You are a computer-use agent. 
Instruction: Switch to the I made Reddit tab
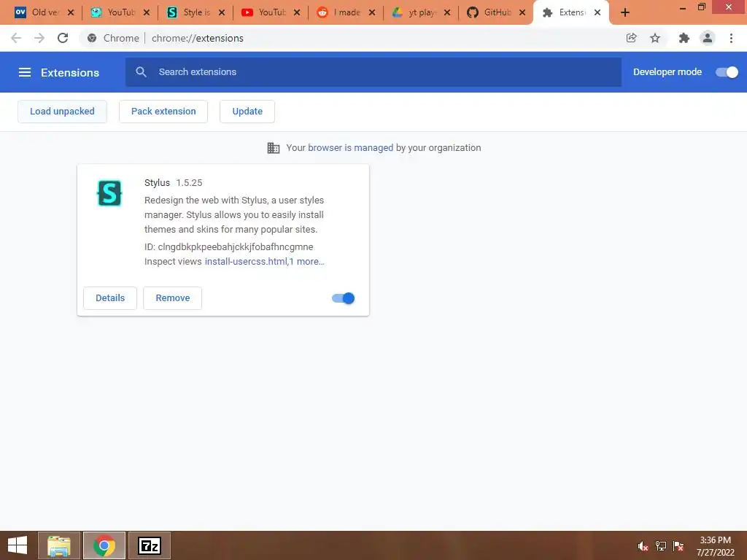[346, 13]
